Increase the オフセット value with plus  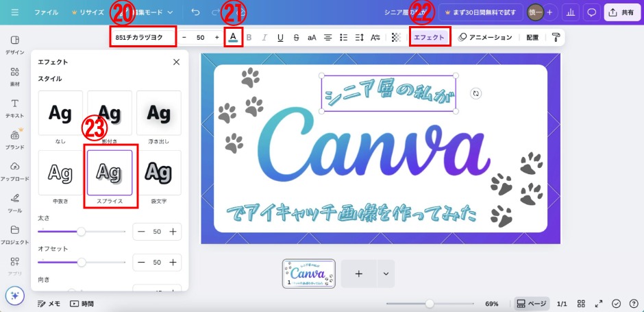(173, 262)
